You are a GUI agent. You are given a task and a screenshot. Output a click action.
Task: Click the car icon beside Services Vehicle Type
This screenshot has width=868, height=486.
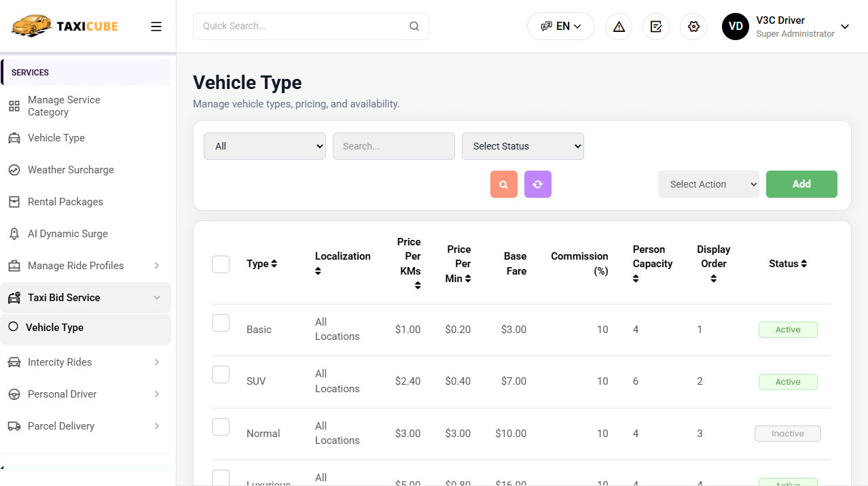pyautogui.click(x=14, y=138)
